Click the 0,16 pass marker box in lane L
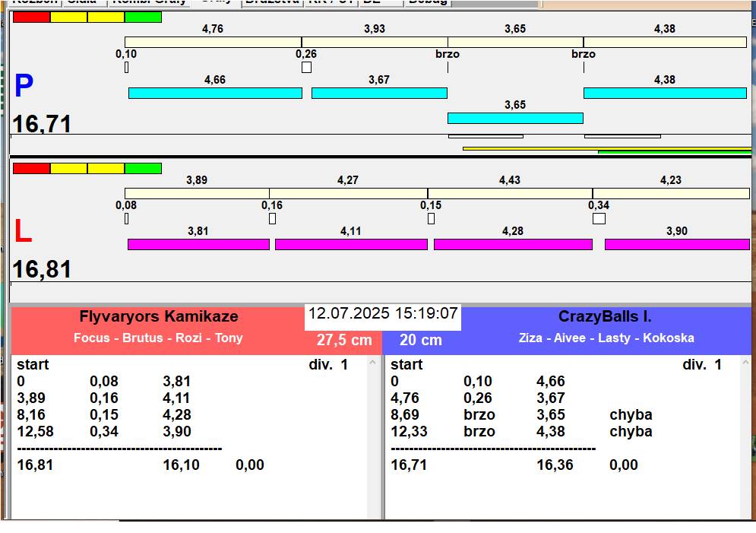 (x=273, y=218)
